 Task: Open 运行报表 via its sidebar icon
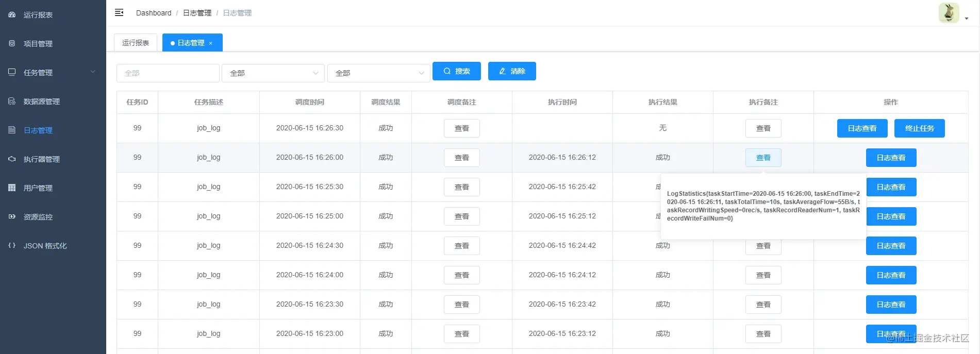pos(12,14)
